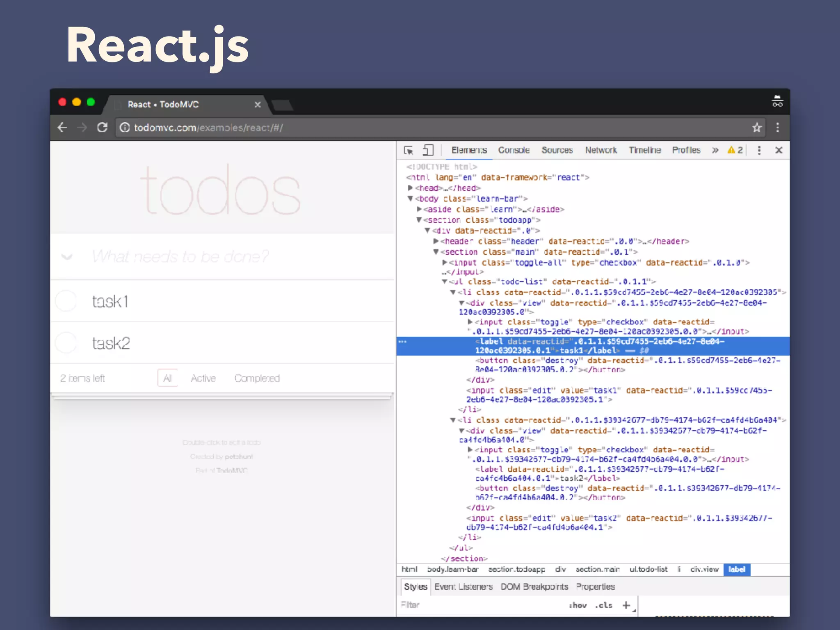The height and width of the screenshot is (630, 840).
Task: Close the React TodoMVC tab
Action: pyautogui.click(x=258, y=105)
